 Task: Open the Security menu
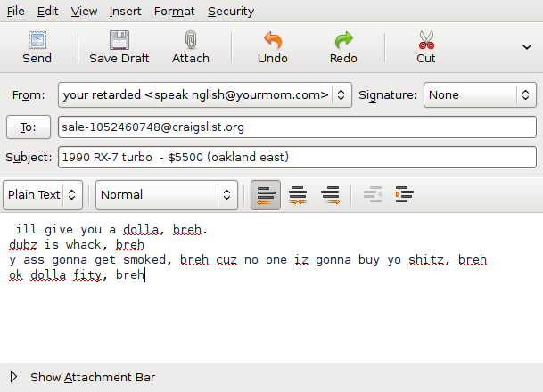coord(230,12)
